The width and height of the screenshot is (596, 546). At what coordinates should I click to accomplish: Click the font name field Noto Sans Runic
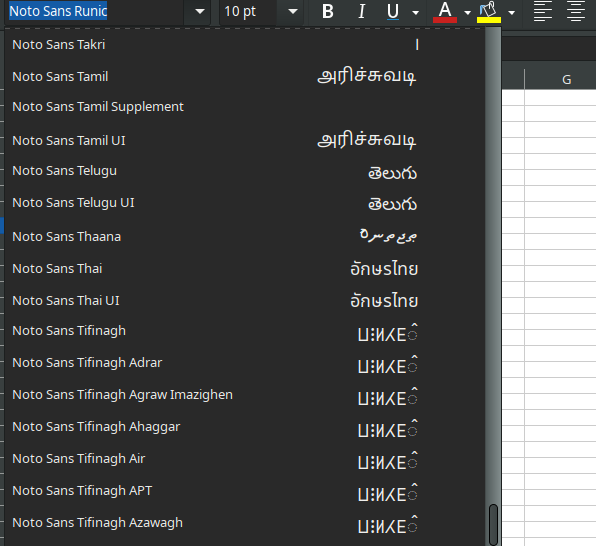click(95, 11)
